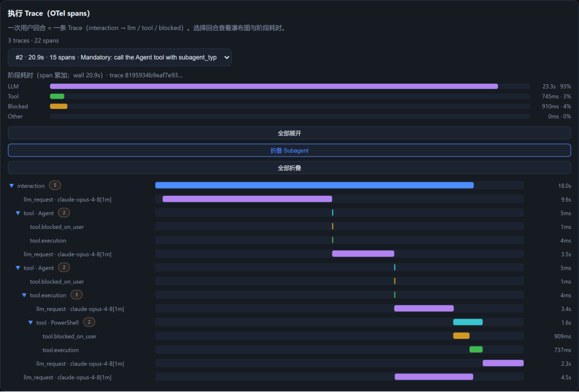Click the "910ms · 4%" Blocked total
Viewport: 579px width, 392px height.
tap(556, 106)
